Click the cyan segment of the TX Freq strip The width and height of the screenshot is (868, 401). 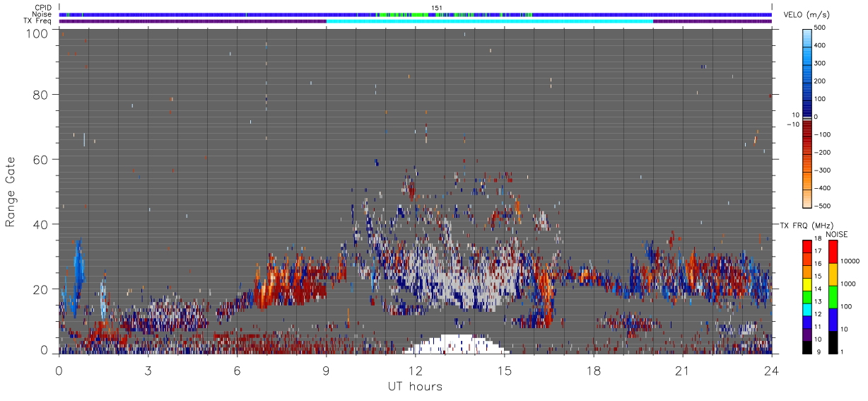click(489, 21)
